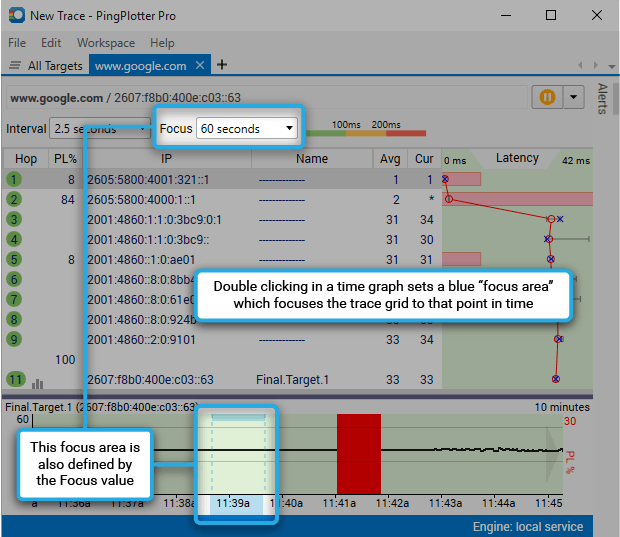The width and height of the screenshot is (620, 537).
Task: Pause the trace with the orange button
Action: pos(547,97)
